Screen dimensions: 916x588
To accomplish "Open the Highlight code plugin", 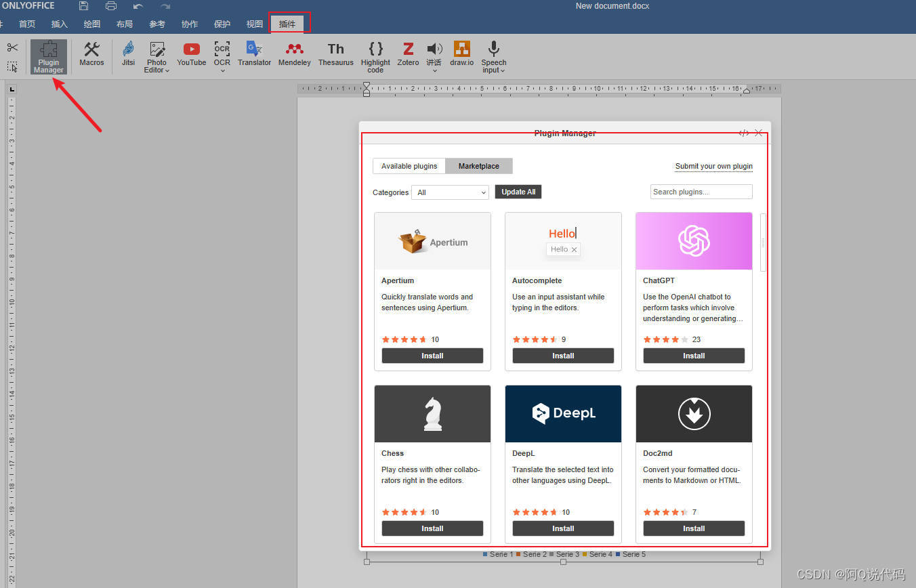I will point(375,57).
